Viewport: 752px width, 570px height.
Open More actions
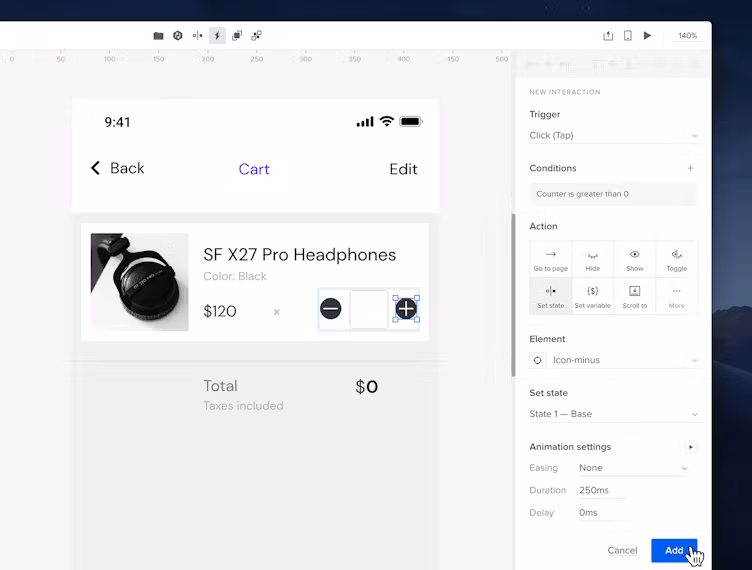[677, 296]
